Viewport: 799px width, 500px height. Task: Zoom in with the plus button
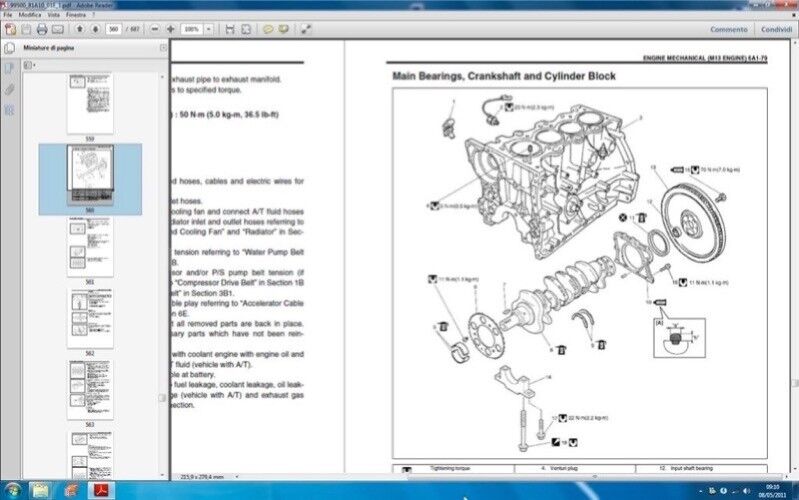coord(170,30)
